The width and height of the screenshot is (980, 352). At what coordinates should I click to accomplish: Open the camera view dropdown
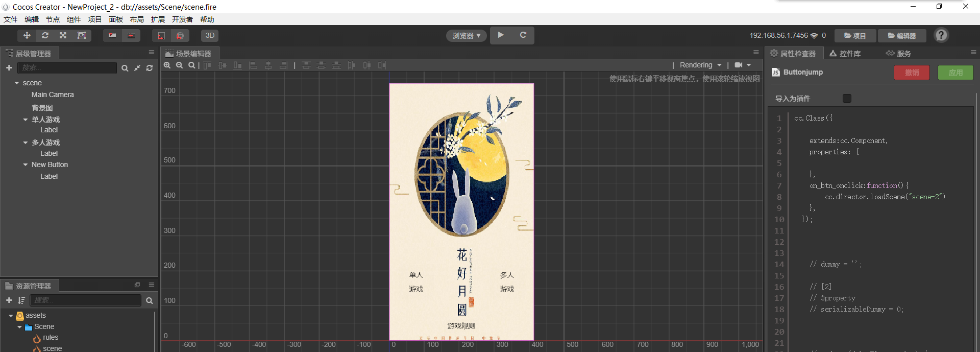[x=743, y=65]
